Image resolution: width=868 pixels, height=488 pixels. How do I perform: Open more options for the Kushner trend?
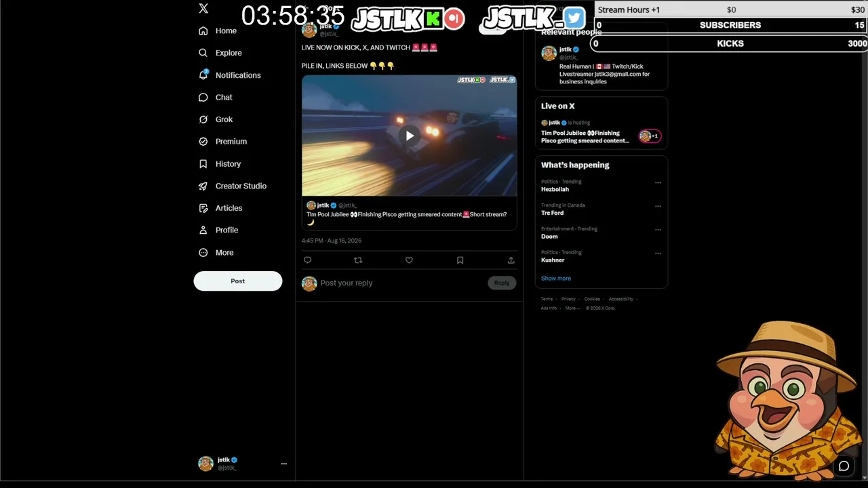point(658,254)
